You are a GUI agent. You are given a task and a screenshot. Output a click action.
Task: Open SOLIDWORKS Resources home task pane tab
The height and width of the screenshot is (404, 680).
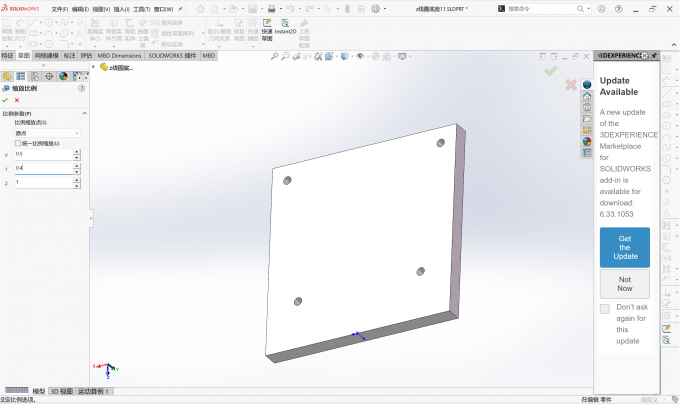click(587, 96)
